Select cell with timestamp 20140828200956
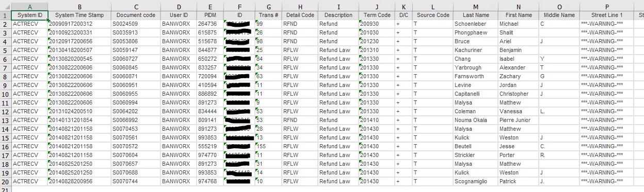 pos(79,181)
